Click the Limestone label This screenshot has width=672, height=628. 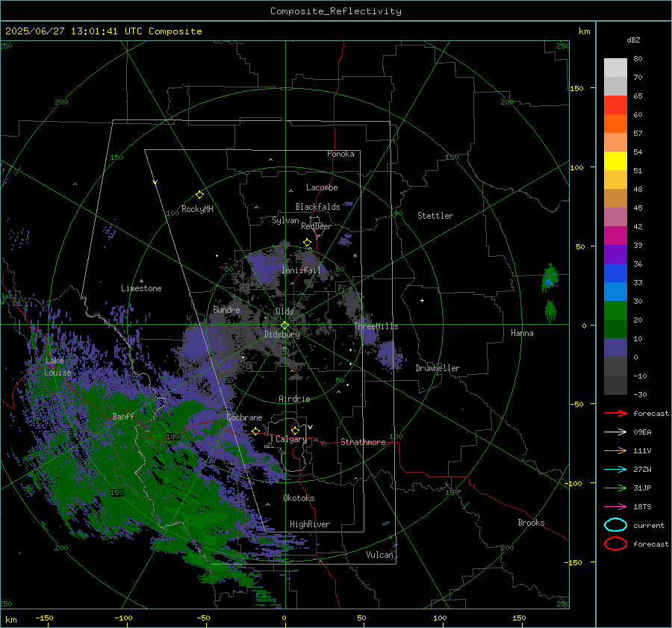141,288
